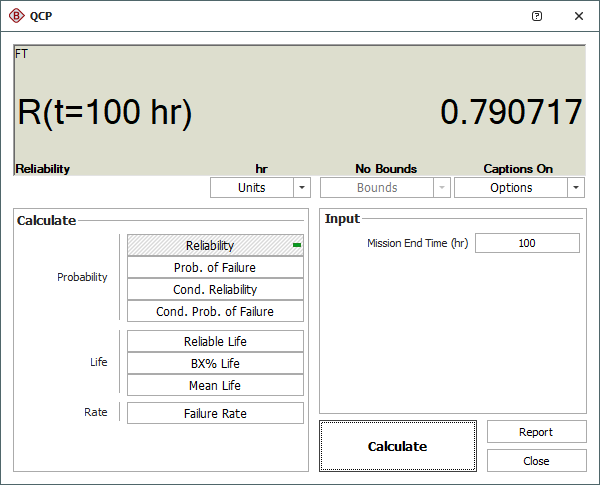Select Failure Rate calculation

pyautogui.click(x=215, y=413)
